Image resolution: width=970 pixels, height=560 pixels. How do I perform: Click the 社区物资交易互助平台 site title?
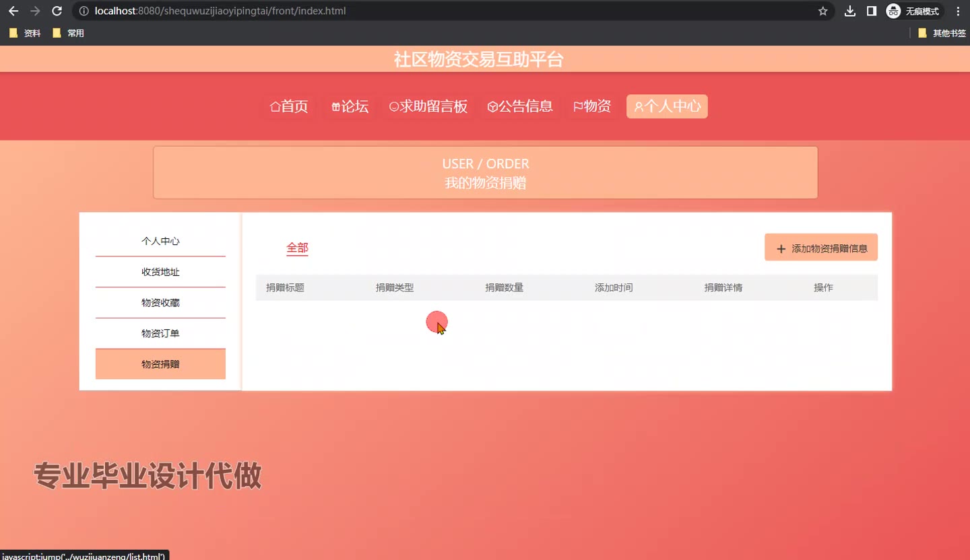click(478, 59)
